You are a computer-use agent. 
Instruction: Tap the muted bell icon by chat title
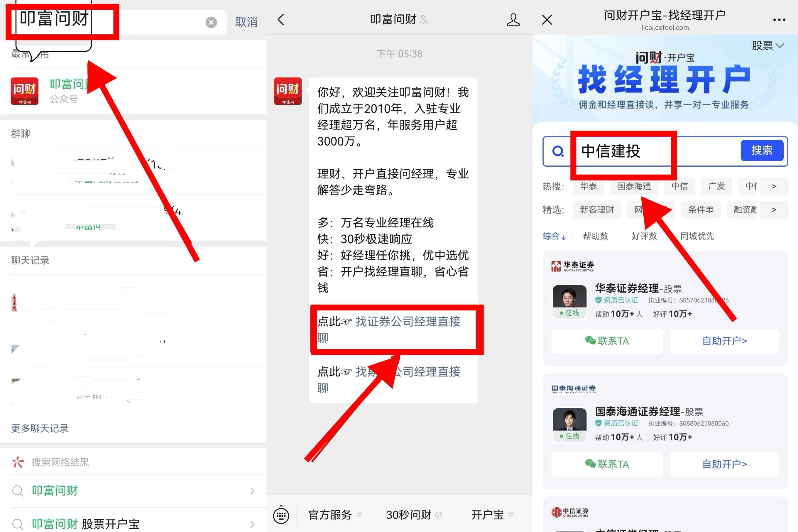click(x=424, y=20)
